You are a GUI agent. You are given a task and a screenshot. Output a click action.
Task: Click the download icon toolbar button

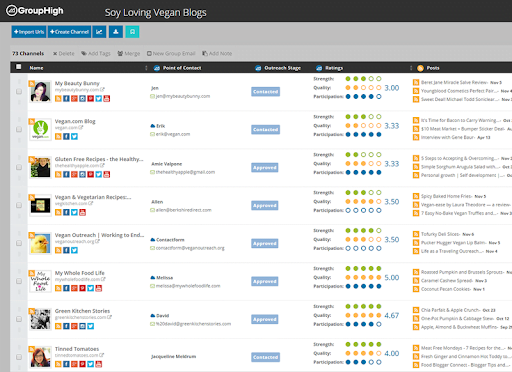click(x=116, y=32)
